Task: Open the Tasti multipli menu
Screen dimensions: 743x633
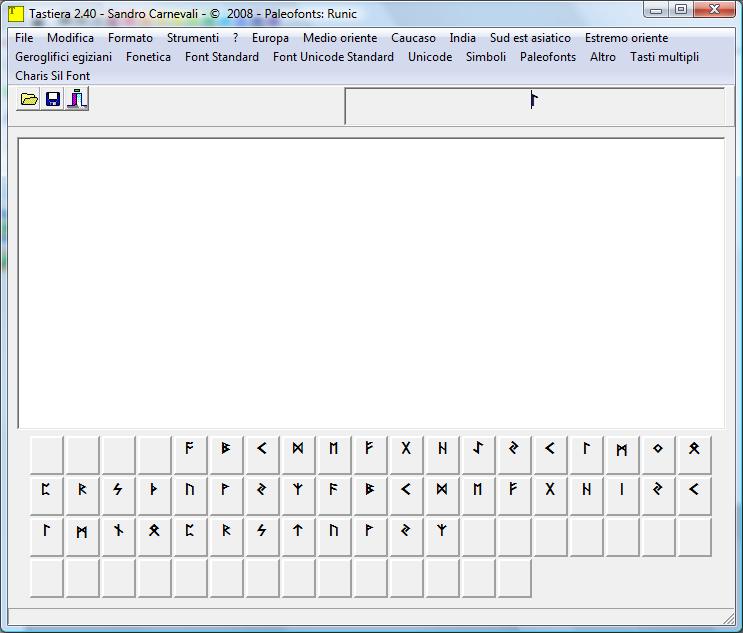Action: (664, 57)
